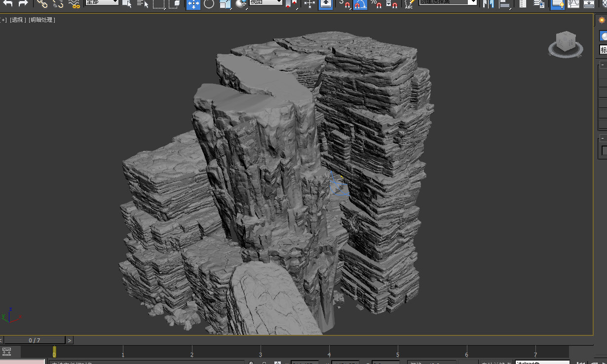This screenshot has height=364, width=607.
Task: Select the Select and Rotate tool
Action: pos(209,5)
